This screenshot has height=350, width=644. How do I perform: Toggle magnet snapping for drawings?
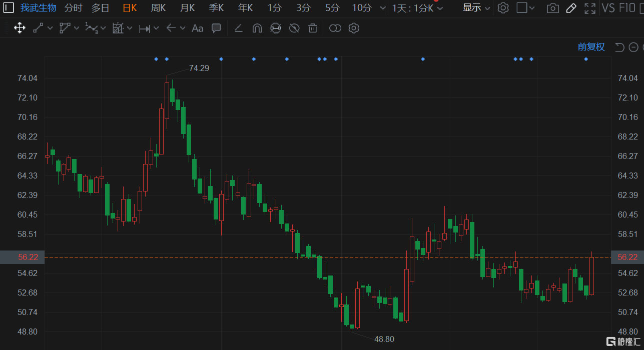257,28
